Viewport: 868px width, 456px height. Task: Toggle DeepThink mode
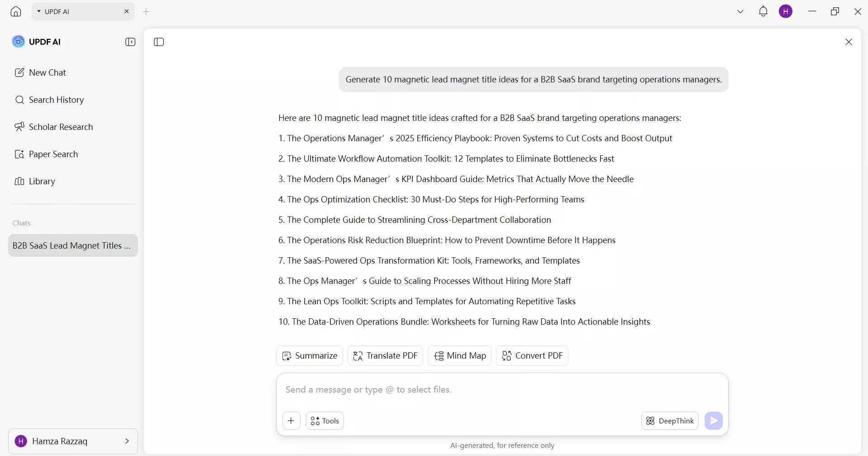point(670,421)
